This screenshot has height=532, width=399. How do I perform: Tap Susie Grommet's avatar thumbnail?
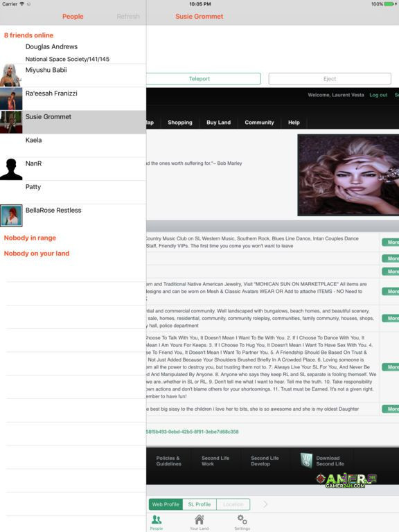(x=11, y=122)
